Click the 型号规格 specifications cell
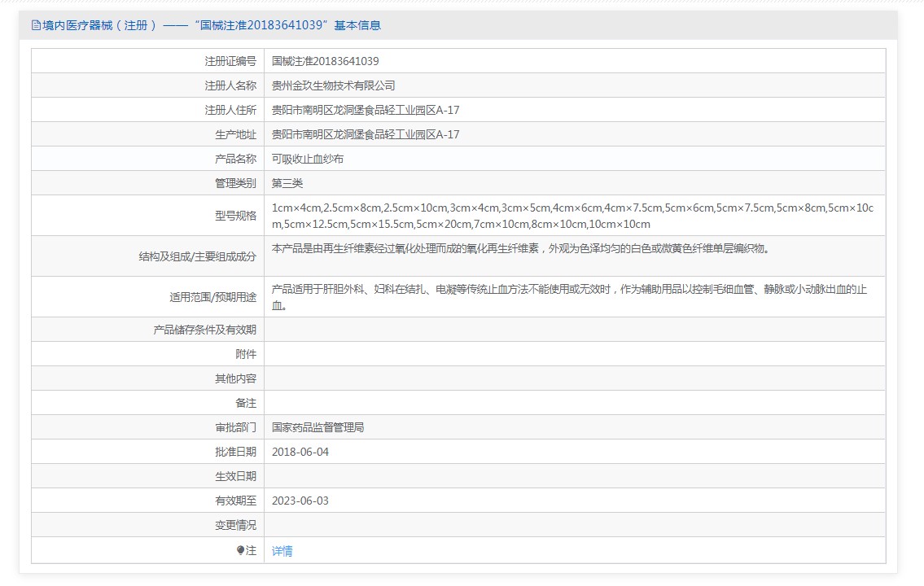 (x=570, y=215)
